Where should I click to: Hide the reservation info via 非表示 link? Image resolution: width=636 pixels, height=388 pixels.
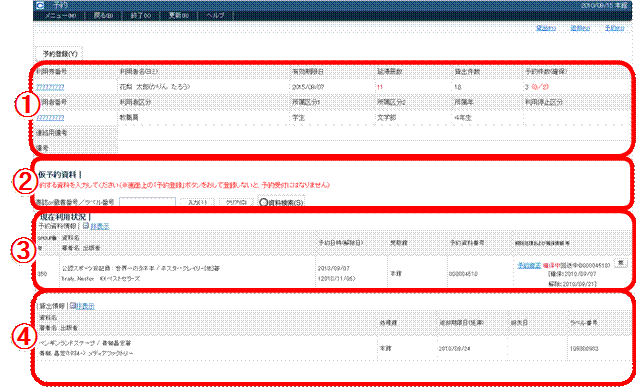coord(100,226)
